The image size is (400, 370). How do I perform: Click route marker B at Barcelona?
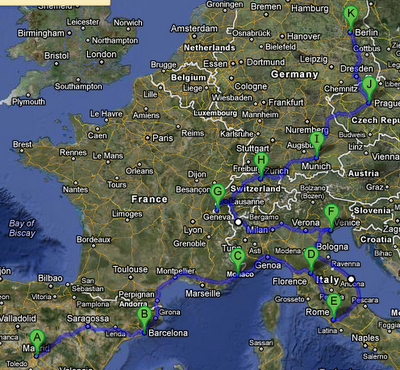point(144,318)
